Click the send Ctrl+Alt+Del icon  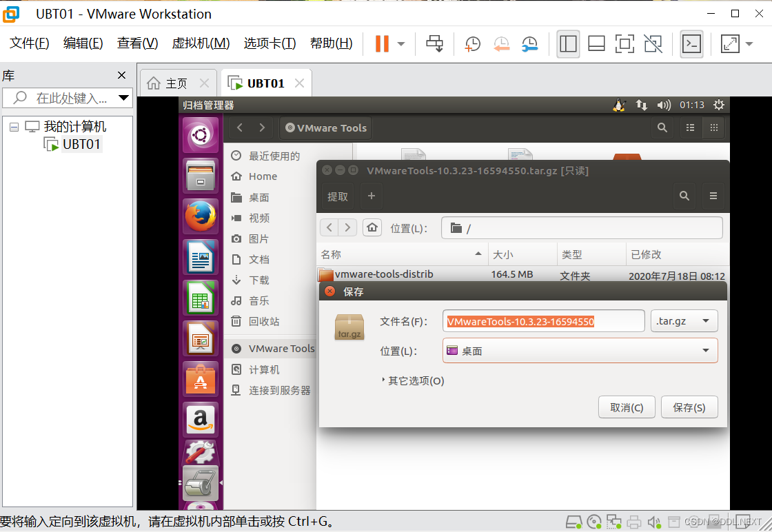[434, 44]
